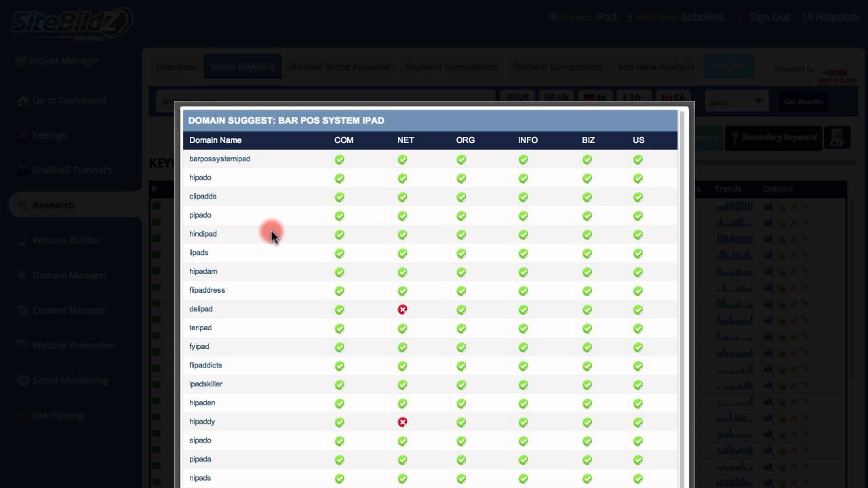Image resolution: width=868 pixels, height=488 pixels.
Task: Click the barpossystemipad domain name
Action: point(220,159)
